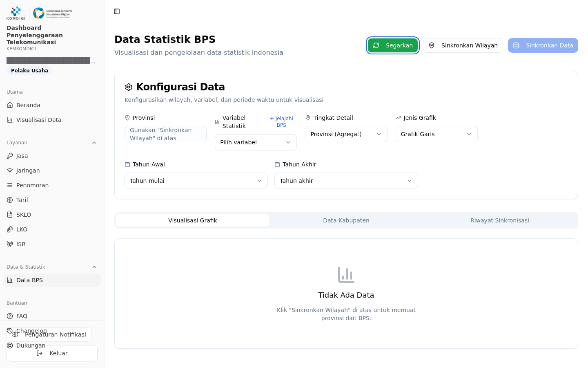Collapse the Data & Statistik section chevron
This screenshot has width=588, height=368.
94,267
